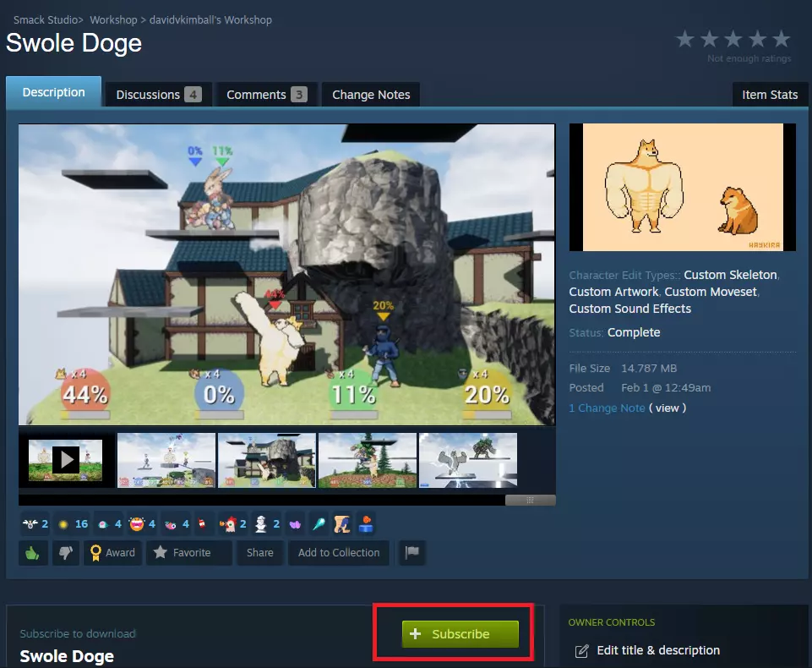This screenshot has height=668, width=812.
Task: Click the teal and pink award showing 4
Action: pyautogui.click(x=110, y=524)
